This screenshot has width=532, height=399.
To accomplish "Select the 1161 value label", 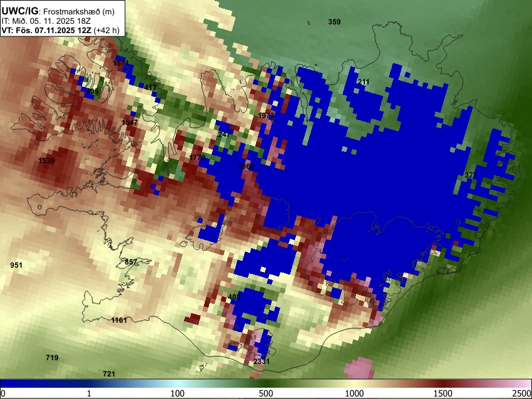I will (119, 320).
